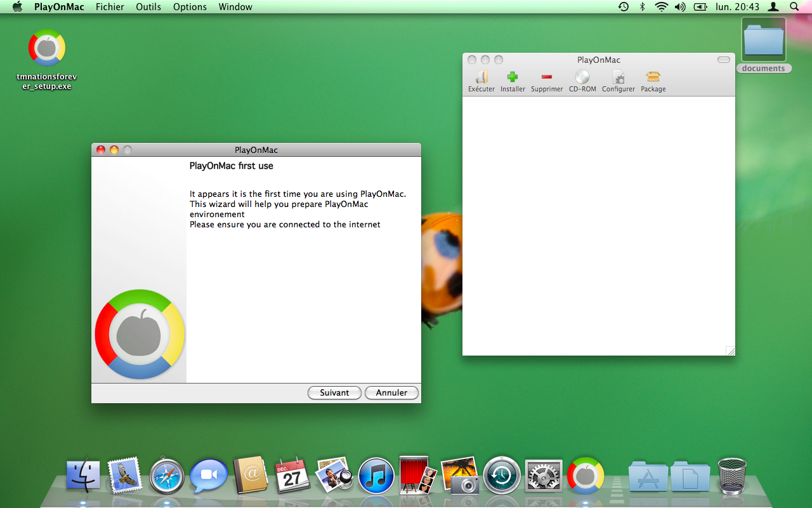Open user account menu bar icon
This screenshot has height=508, width=812.
point(773,7)
